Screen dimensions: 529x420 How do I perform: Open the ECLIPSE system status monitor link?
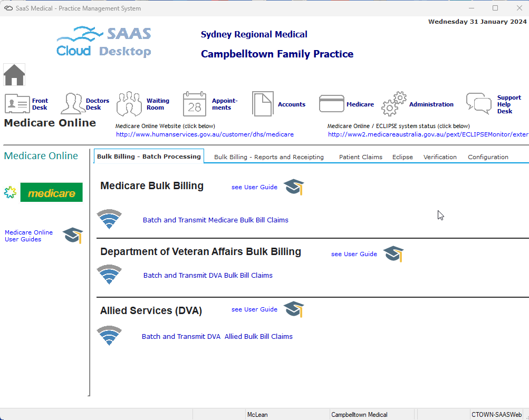click(x=428, y=134)
